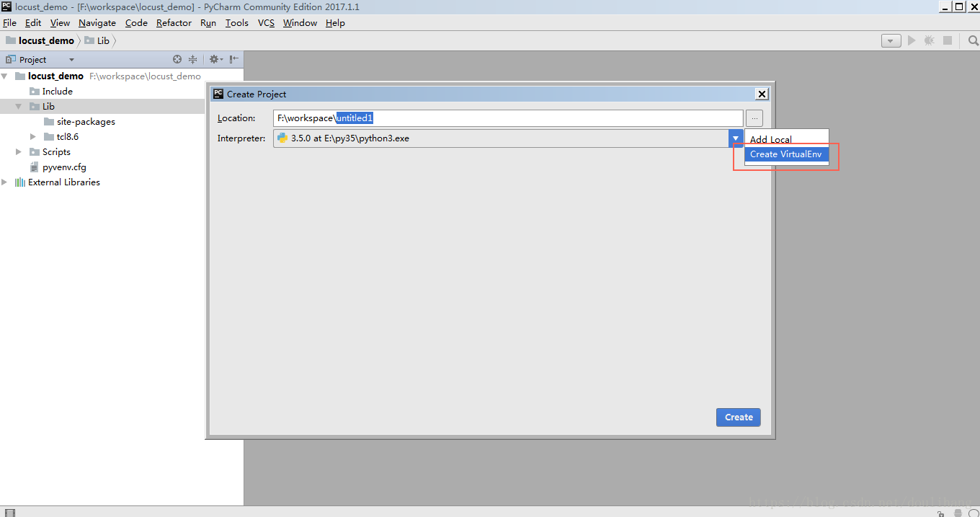Expand the External Libraries node arrow
This screenshot has height=517, width=980.
5,182
